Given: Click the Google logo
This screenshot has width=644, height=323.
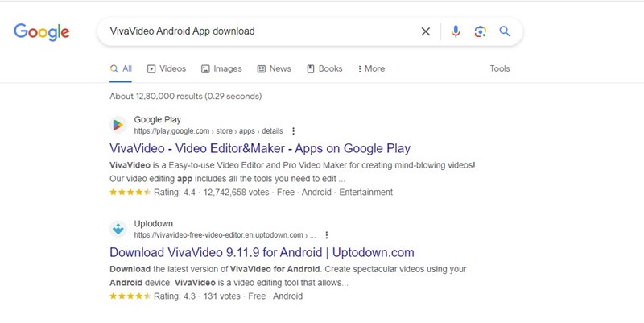Looking at the screenshot, I should coord(42,32).
